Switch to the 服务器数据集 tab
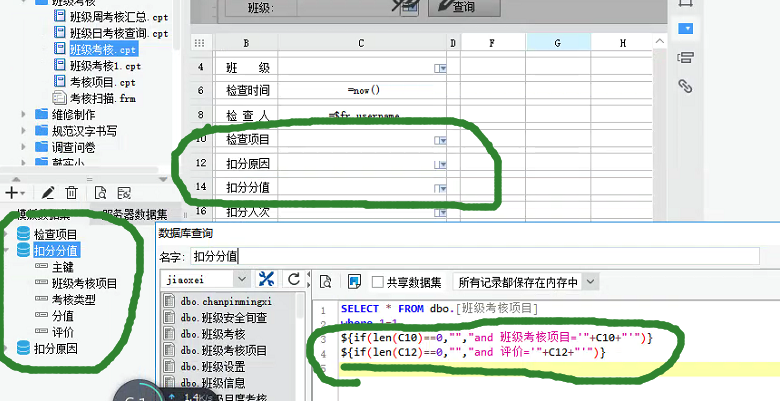Image resolution: width=780 pixels, height=401 pixels. pyautogui.click(x=134, y=214)
